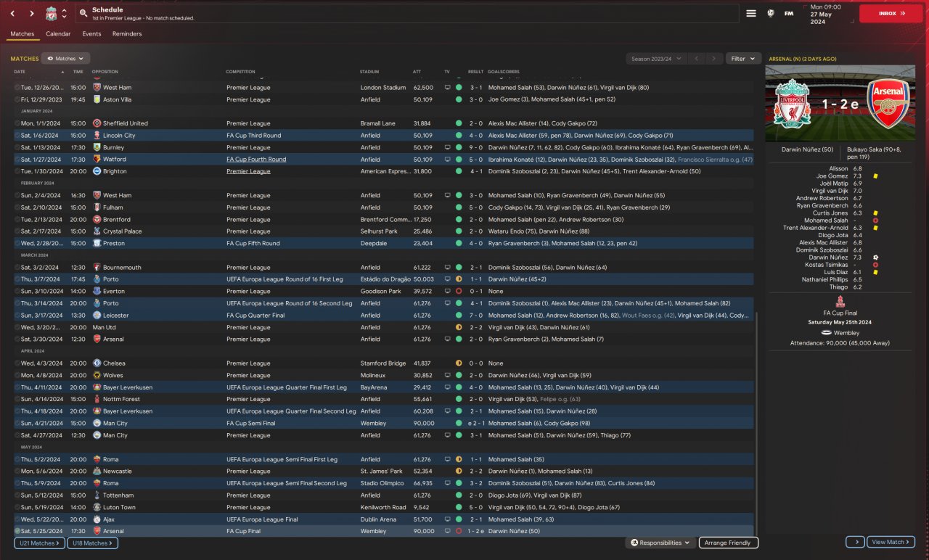Click the FM logo icon

pos(789,13)
